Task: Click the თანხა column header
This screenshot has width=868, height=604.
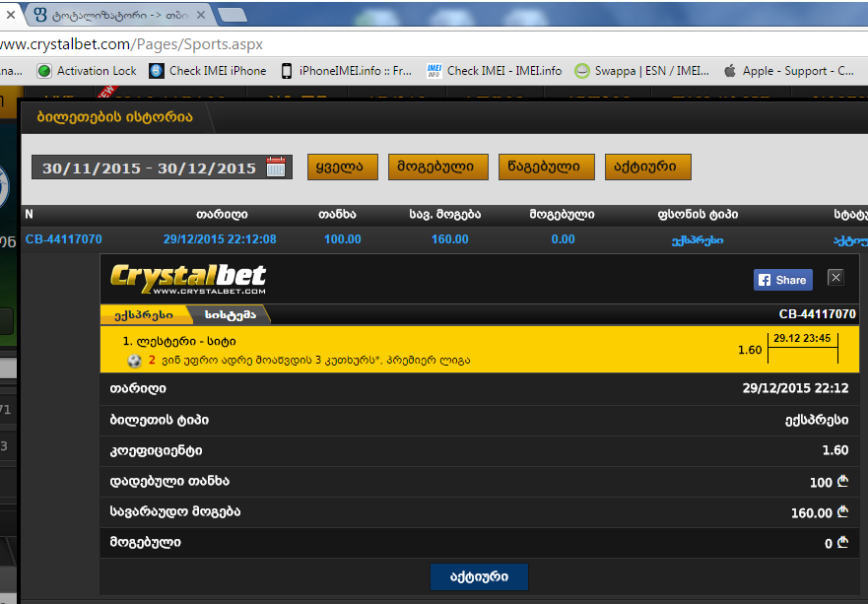Action: pos(337,214)
